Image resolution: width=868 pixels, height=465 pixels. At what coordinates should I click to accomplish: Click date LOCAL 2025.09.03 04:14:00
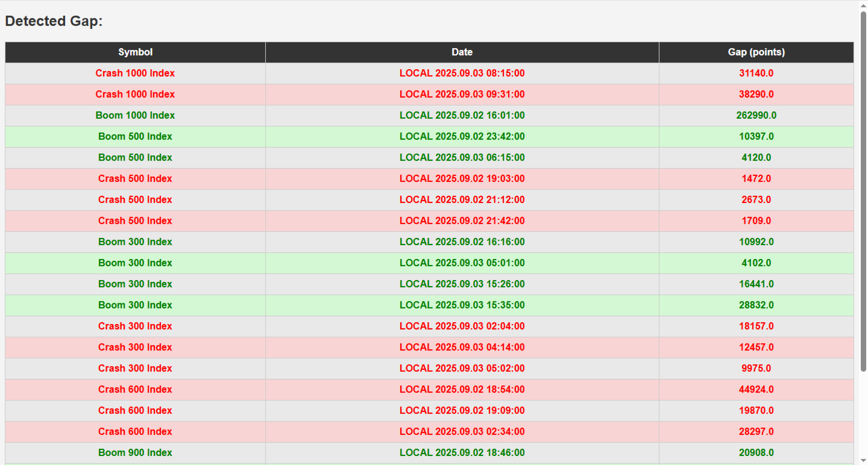point(462,348)
